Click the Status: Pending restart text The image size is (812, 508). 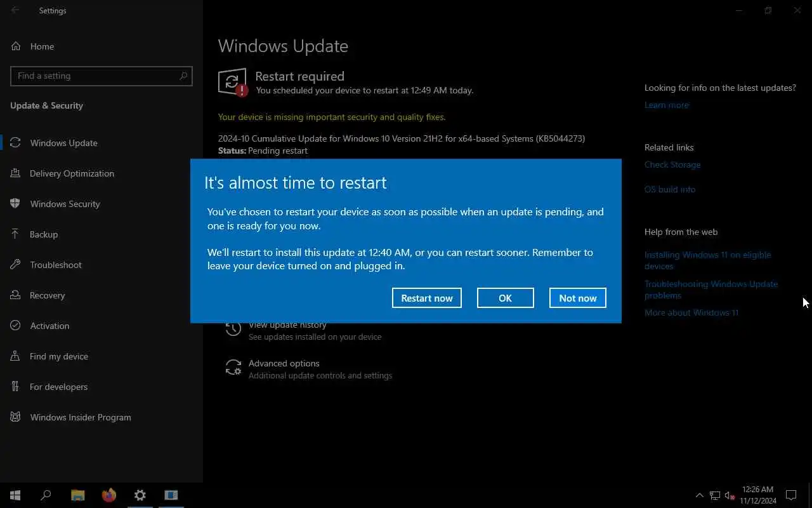click(263, 150)
